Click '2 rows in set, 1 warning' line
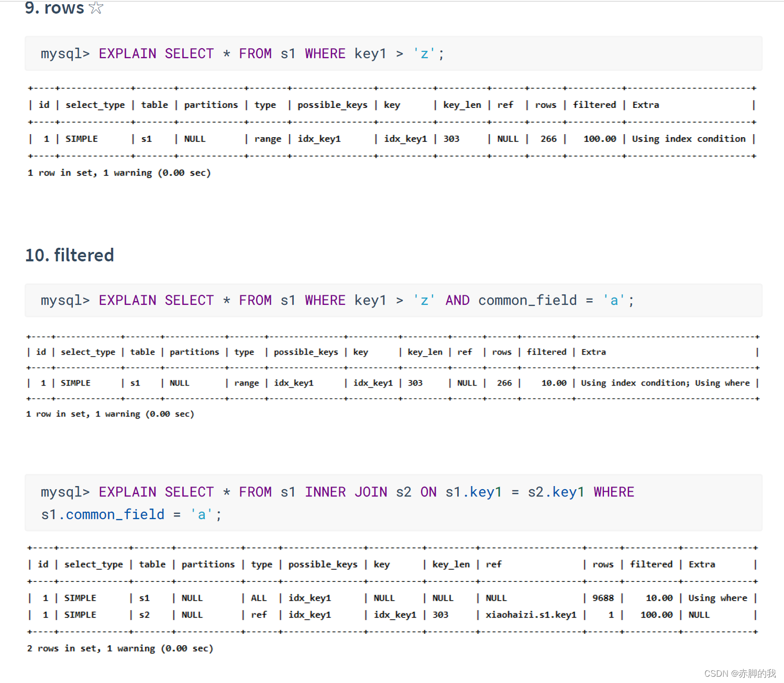Screen dimensions: 784x683 (x=120, y=648)
